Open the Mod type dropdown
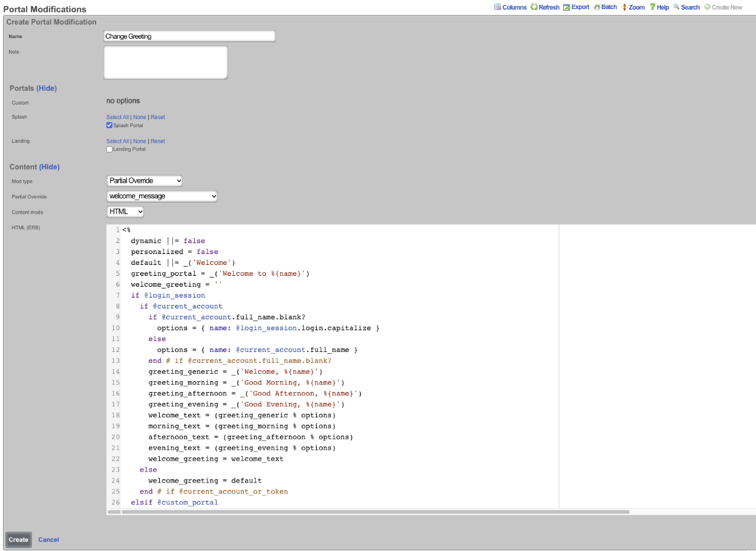 pos(145,181)
